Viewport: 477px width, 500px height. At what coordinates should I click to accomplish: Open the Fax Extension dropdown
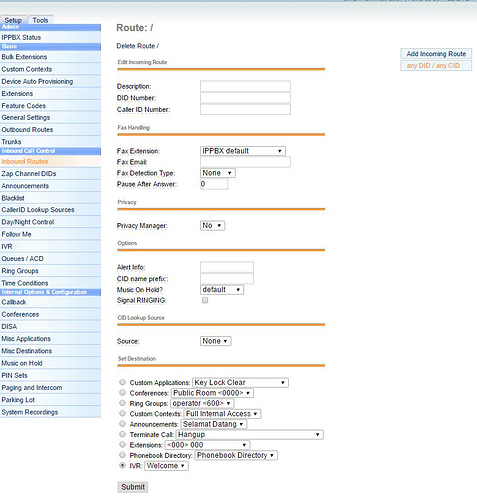coord(243,151)
